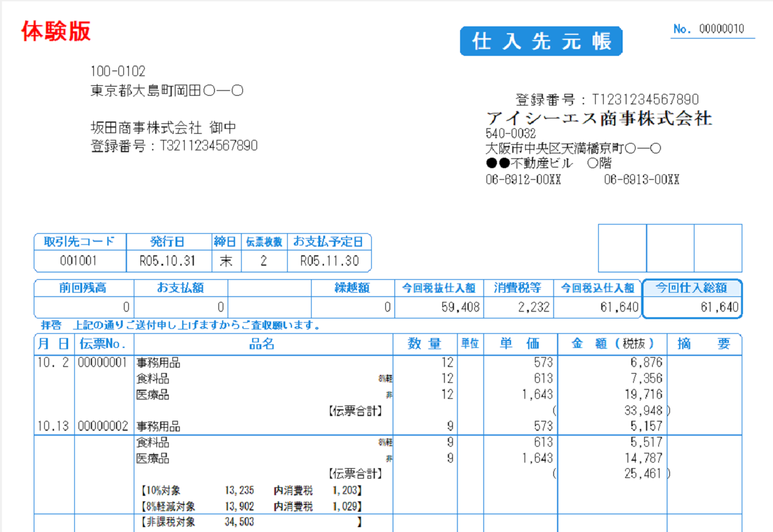
Task: Click the 品名 column header
Action: pyautogui.click(x=263, y=344)
